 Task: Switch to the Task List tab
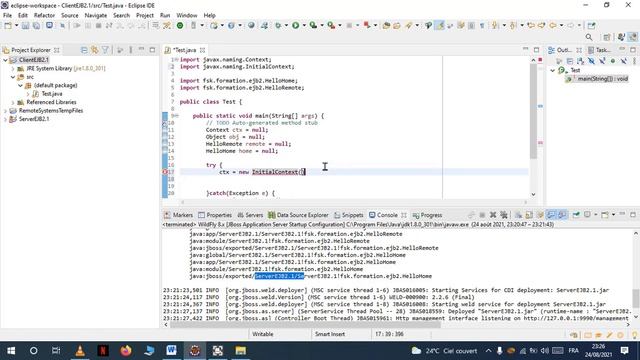(x=599, y=50)
